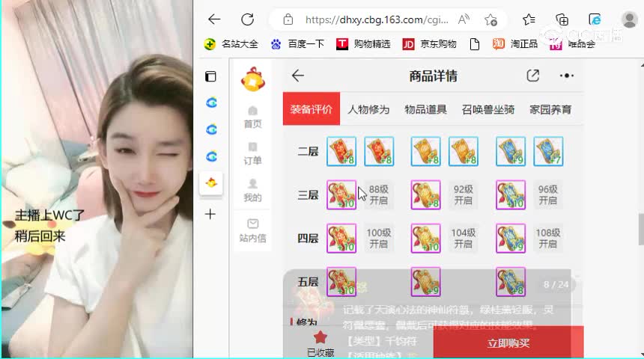644x359 pixels.
Task: Select the red +10 talisman in 五层
Action: click(x=341, y=282)
